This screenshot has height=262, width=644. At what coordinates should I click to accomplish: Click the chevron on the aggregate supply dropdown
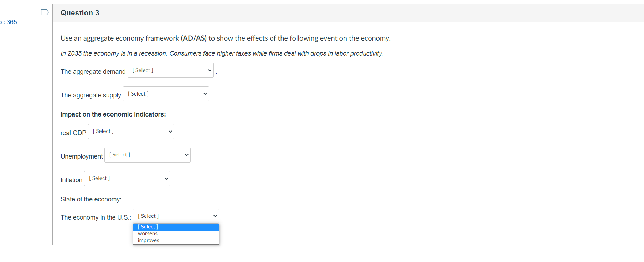pos(205,93)
